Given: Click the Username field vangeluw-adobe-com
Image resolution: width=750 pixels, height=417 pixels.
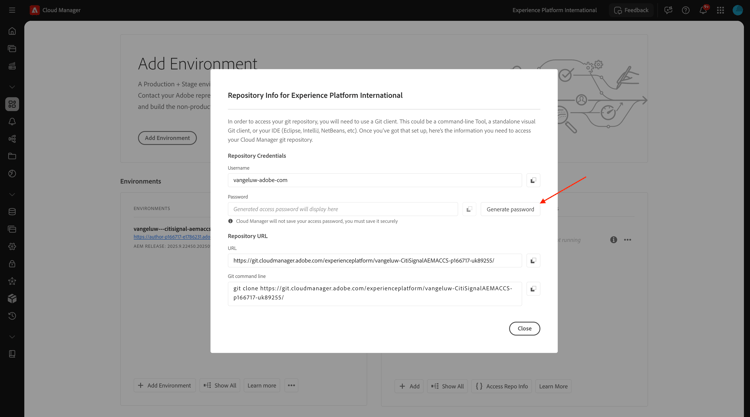Looking at the screenshot, I should coord(375,180).
